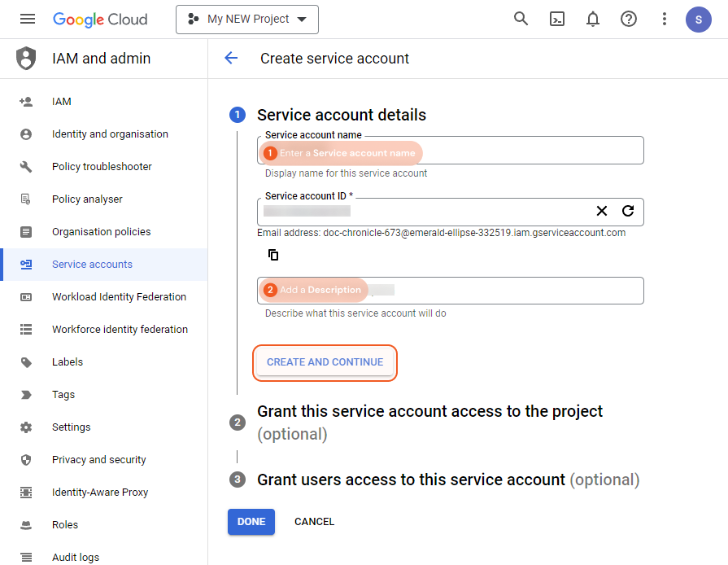Activate Cloud Shell terminal icon
Viewport: 728px width, 565px height.
coord(557,19)
